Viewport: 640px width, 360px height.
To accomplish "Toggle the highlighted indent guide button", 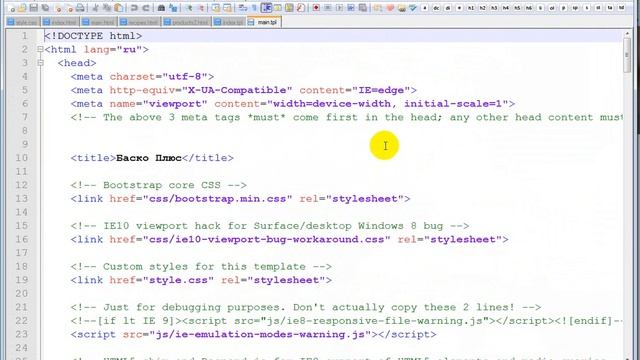I will click(267, 8).
